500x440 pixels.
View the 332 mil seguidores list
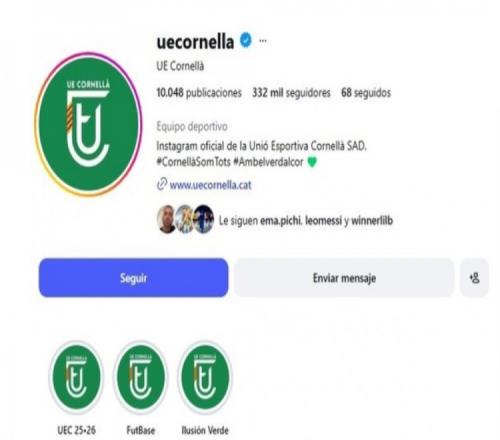tap(291, 92)
